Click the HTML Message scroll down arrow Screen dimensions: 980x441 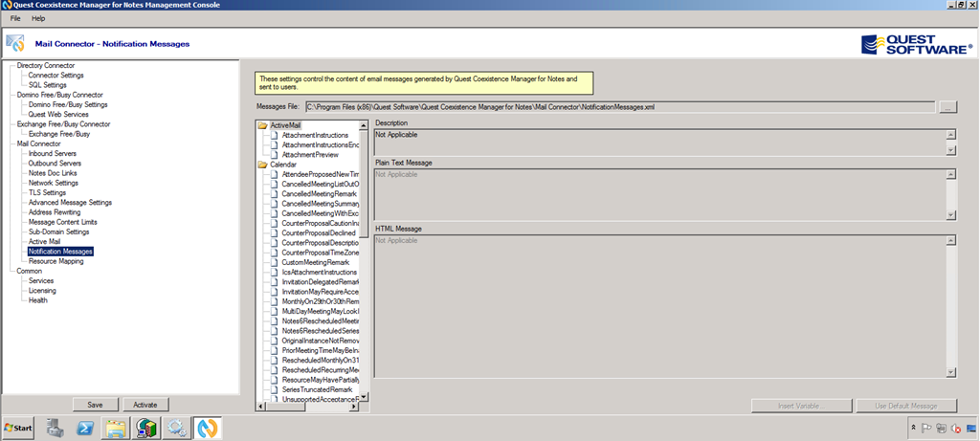click(x=951, y=372)
